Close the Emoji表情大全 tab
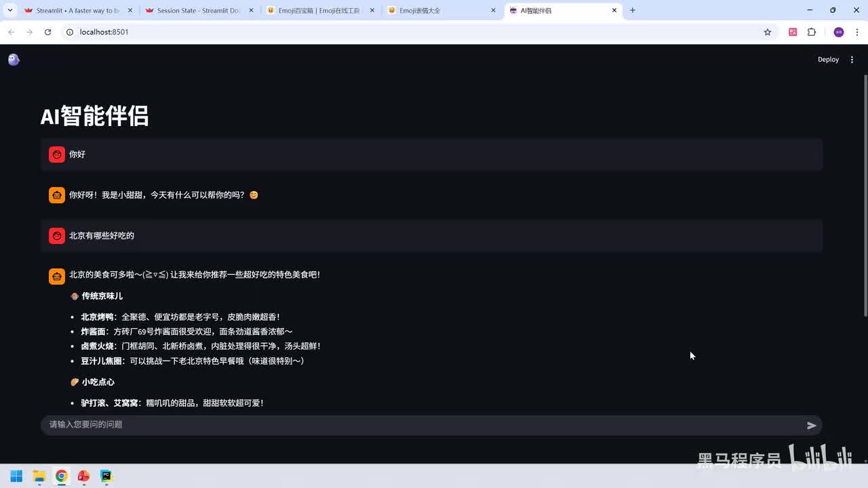This screenshot has height=488, width=868. 493,10
